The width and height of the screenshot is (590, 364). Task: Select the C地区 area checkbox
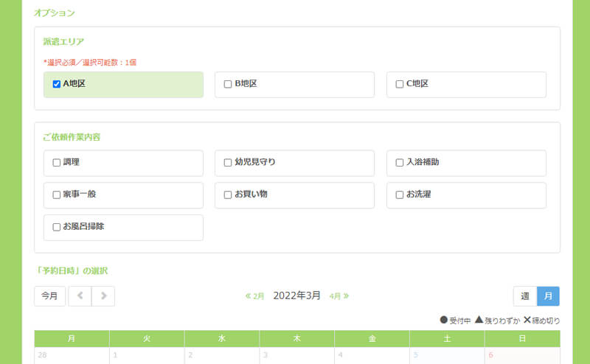coord(400,84)
